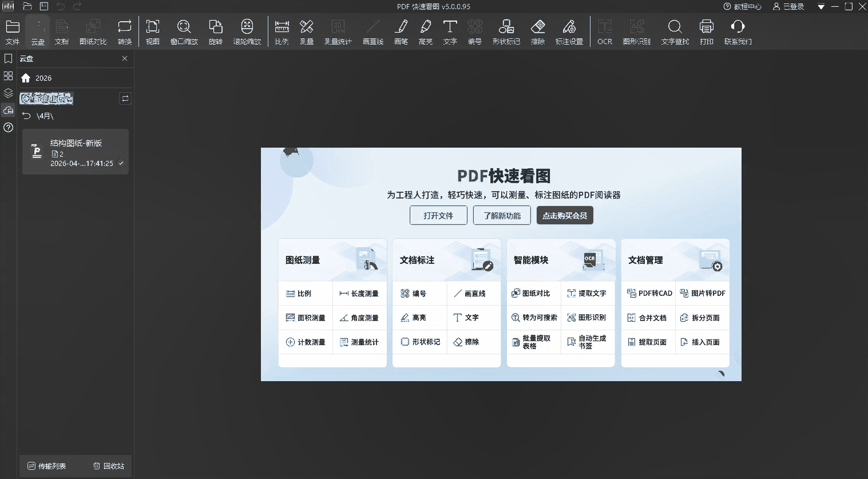Open the 云盘 cloud drive toolbar button

click(x=38, y=32)
